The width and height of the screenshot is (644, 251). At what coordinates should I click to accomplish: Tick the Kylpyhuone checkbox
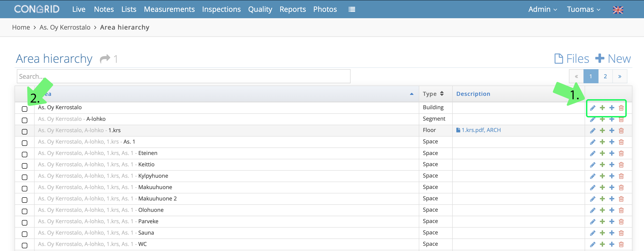click(x=25, y=177)
